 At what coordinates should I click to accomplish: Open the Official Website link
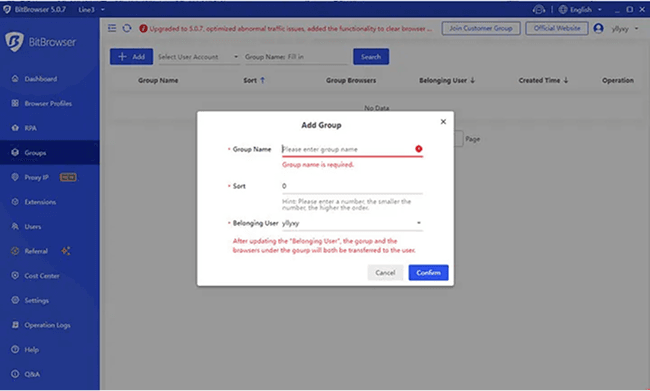(557, 28)
